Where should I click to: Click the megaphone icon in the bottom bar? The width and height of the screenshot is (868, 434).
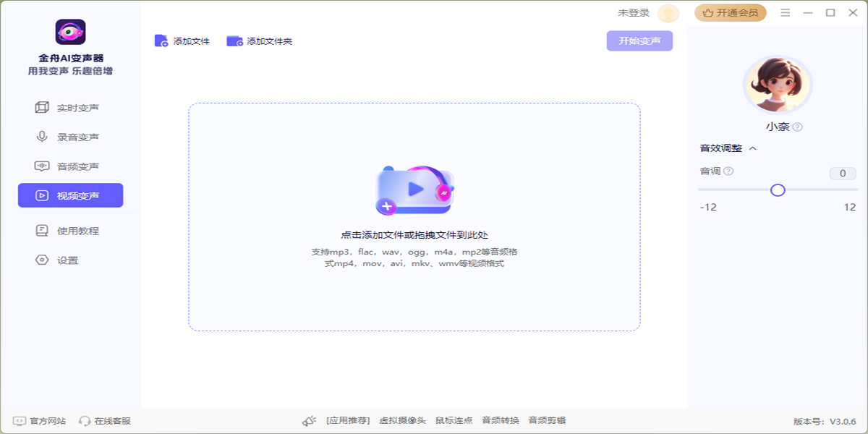310,420
